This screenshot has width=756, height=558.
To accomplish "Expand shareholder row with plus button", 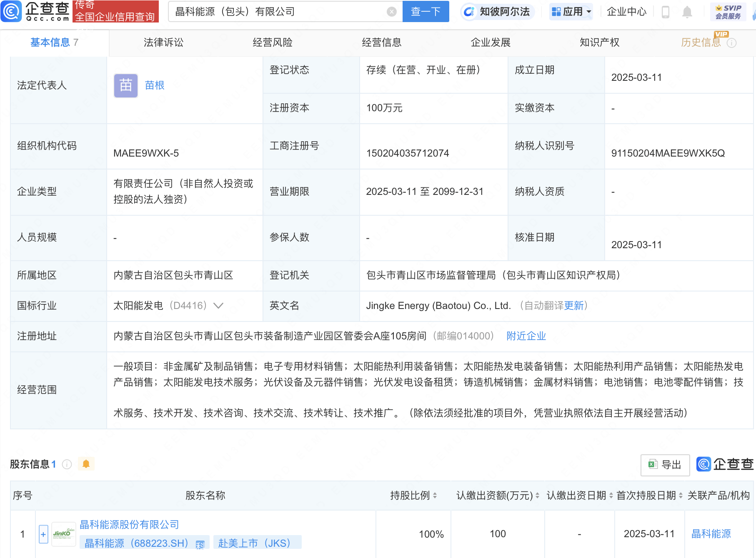I will [43, 534].
